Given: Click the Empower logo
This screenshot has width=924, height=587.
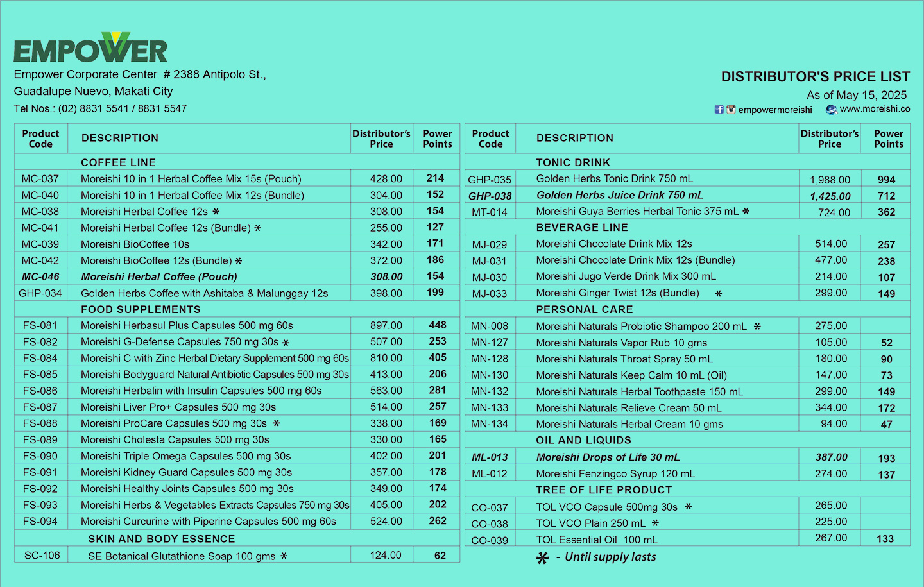Looking at the screenshot, I should [x=90, y=48].
